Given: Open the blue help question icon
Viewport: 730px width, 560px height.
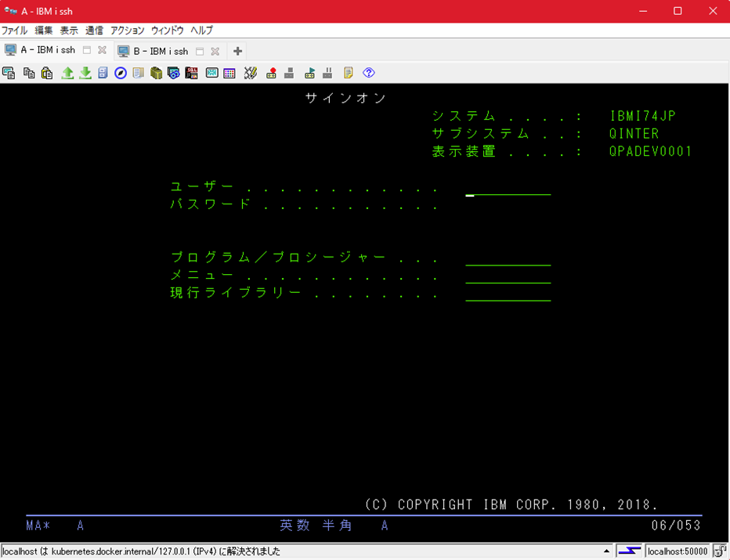Looking at the screenshot, I should 369,73.
